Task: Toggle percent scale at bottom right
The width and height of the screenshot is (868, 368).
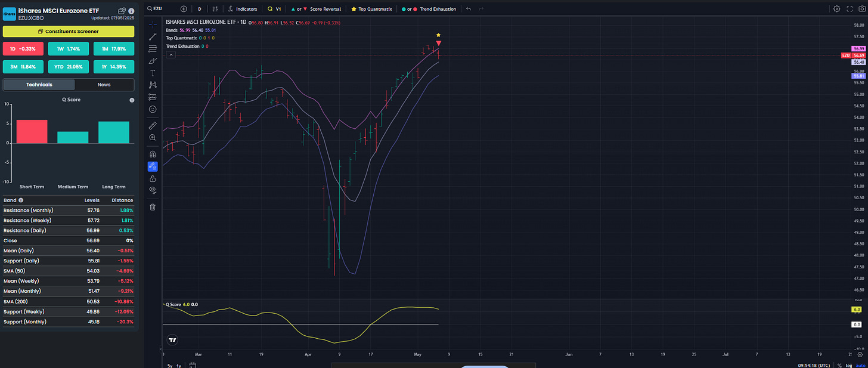Action: tap(839, 365)
